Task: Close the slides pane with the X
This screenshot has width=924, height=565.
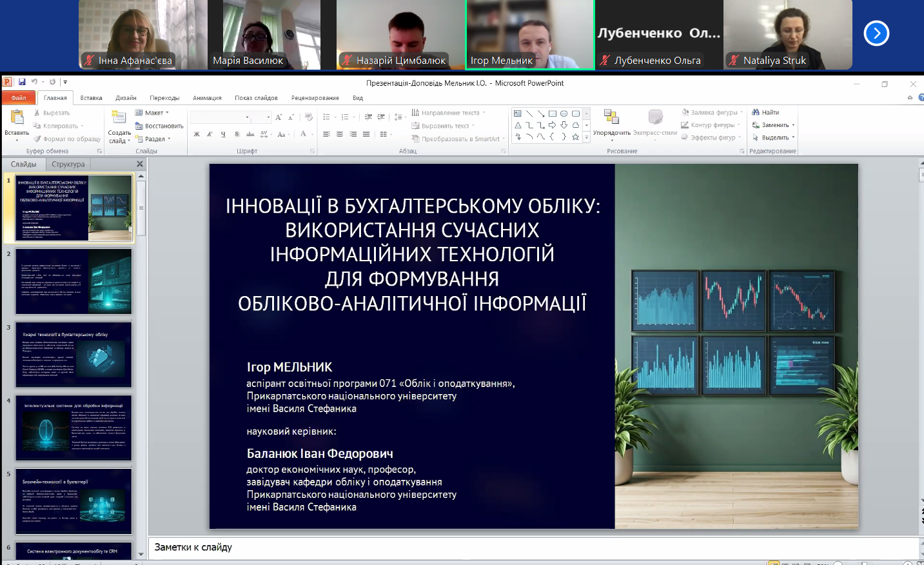Action: tap(140, 164)
